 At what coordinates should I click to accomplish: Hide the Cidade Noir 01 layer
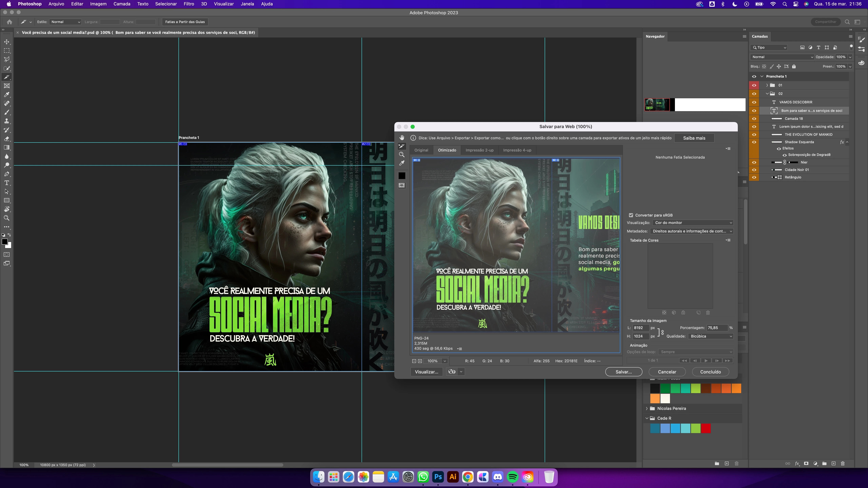pos(754,170)
